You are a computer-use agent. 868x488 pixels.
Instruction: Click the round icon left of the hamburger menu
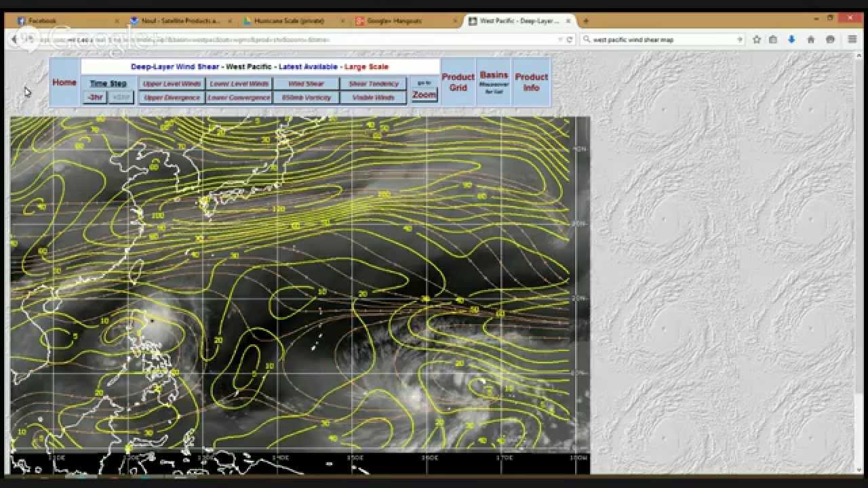(830, 40)
